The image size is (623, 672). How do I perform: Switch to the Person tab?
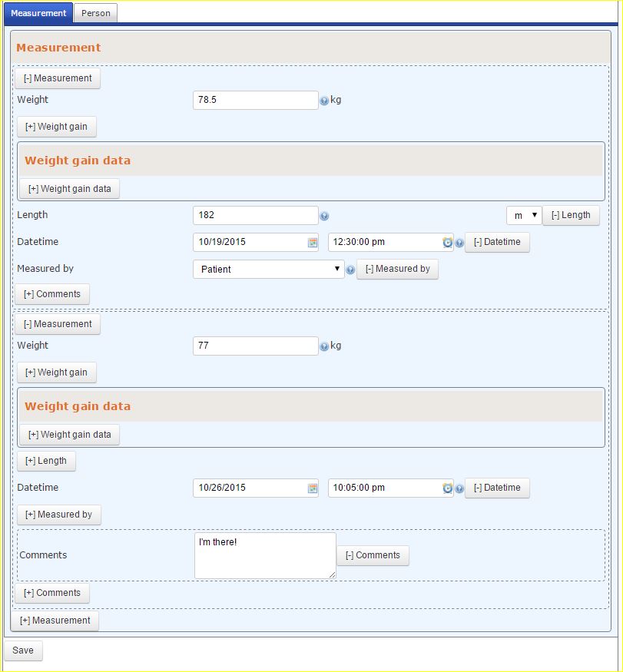point(94,13)
